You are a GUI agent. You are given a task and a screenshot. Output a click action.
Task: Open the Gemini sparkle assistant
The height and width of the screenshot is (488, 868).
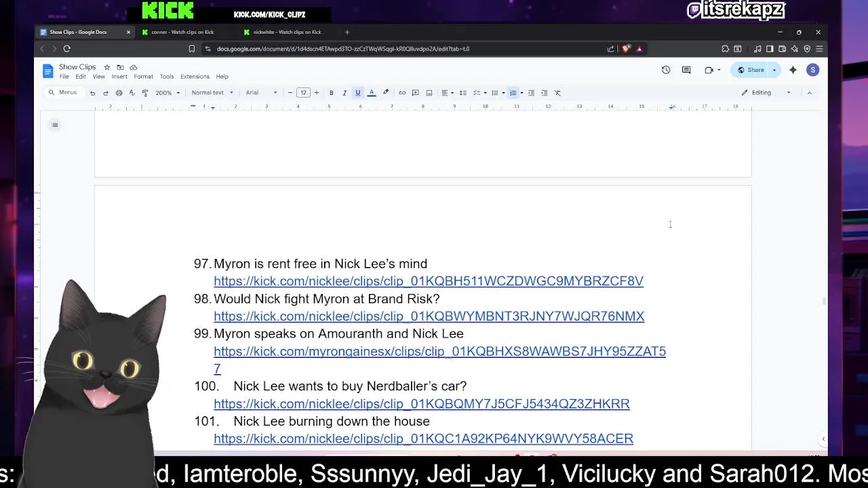(793, 70)
